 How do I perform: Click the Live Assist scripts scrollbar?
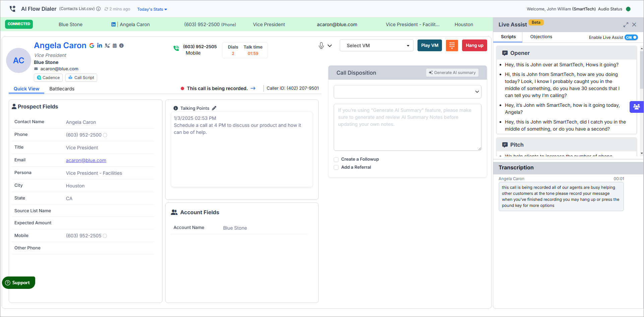click(x=641, y=70)
